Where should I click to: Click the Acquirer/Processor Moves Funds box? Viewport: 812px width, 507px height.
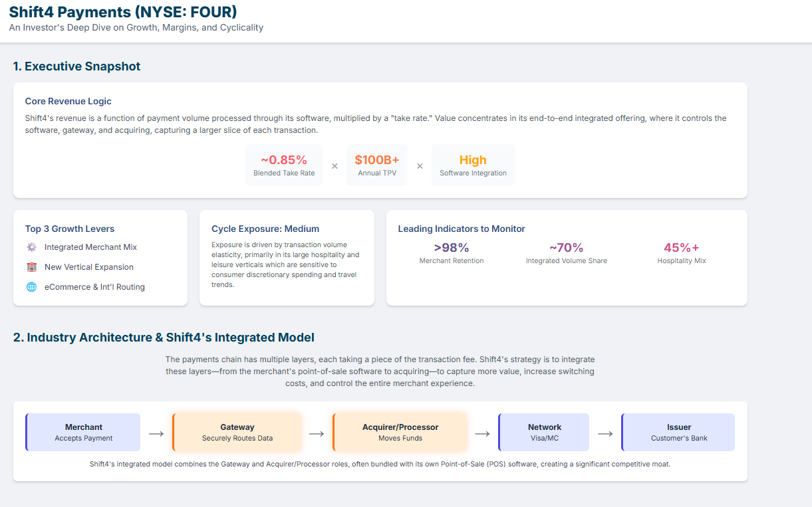pos(400,433)
